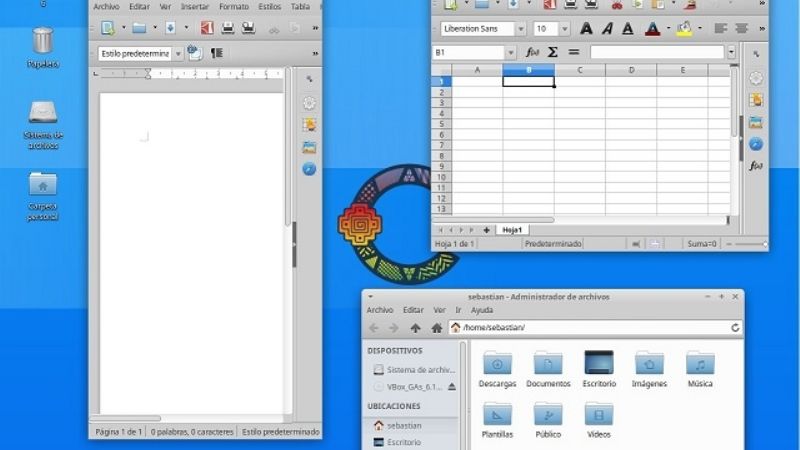Screen dimensions: 800x450
Task: Print the Writer document
Action: [228, 28]
